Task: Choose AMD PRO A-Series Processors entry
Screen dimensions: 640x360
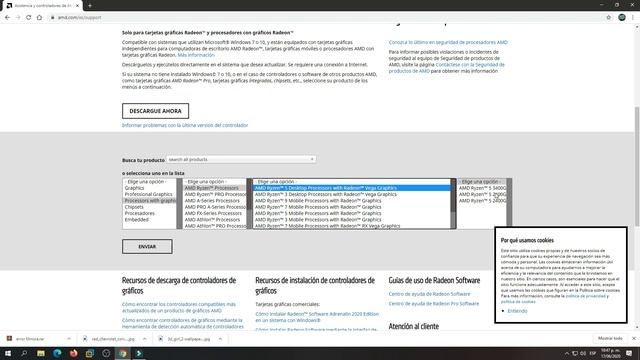Action: point(215,207)
